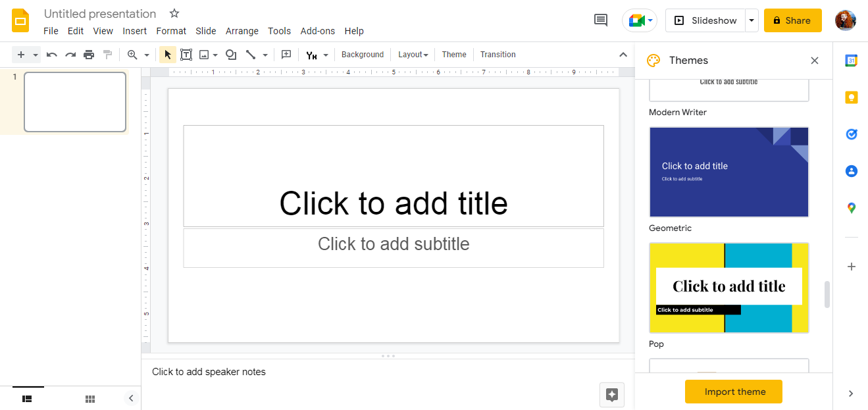
Task: Open the new slide layout dropdown
Action: (36, 55)
